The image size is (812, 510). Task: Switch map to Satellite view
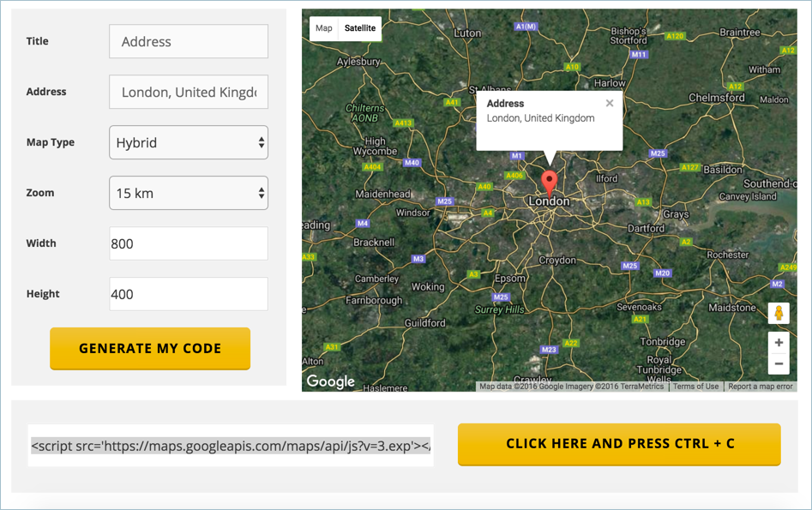[x=360, y=28]
